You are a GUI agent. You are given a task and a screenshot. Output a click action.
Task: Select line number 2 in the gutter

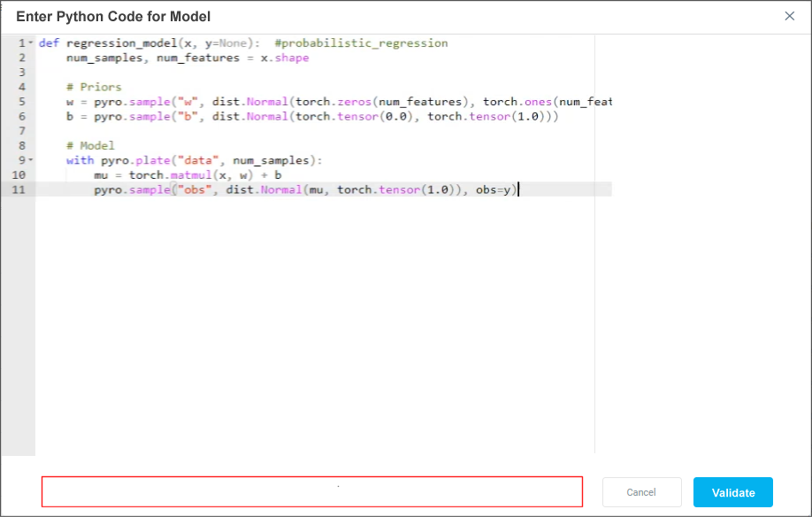coord(21,58)
